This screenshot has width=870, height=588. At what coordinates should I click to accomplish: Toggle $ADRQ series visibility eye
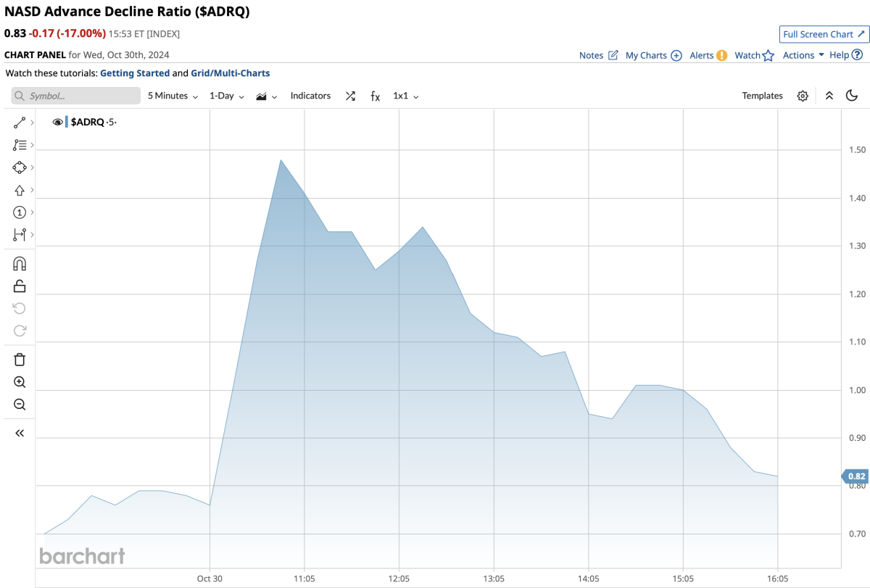click(57, 123)
